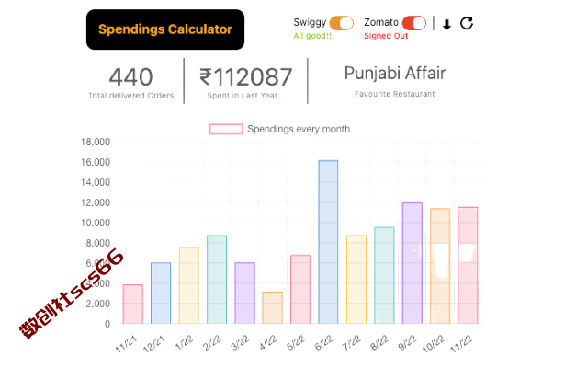Click the purple 9/22 bar
Viewport: 588px width, 368px height.
413,263
